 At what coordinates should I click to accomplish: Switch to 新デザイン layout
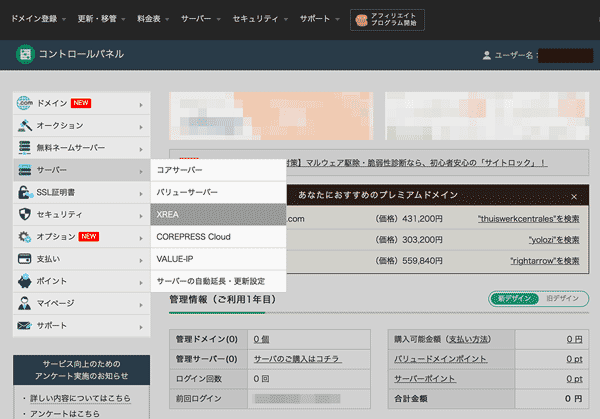tap(515, 298)
